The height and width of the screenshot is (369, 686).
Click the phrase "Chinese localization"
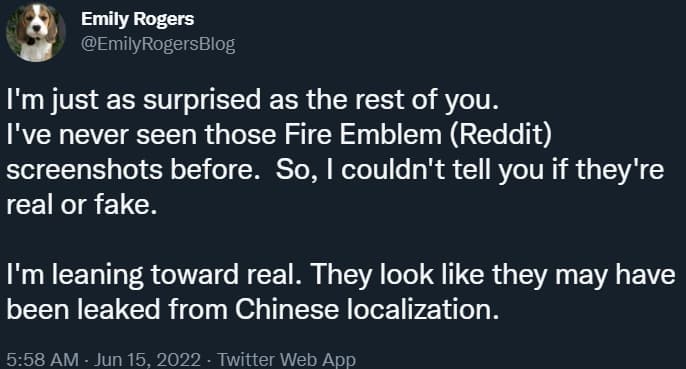point(367,309)
